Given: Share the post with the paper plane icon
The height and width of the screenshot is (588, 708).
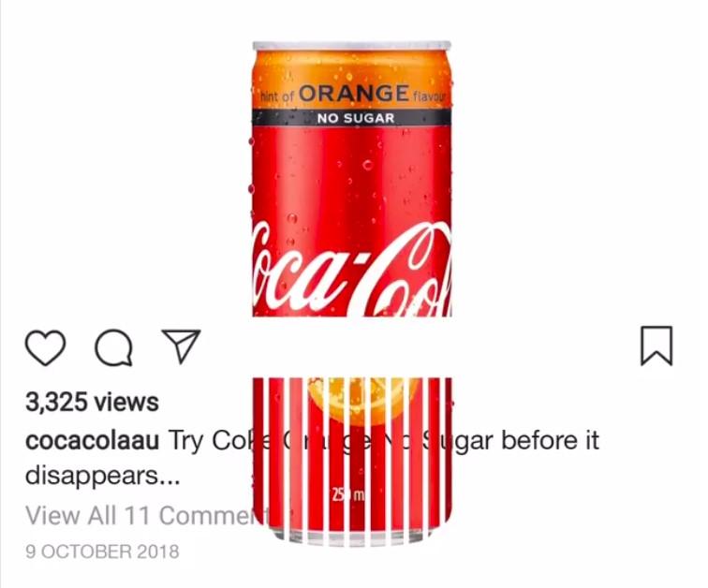Looking at the screenshot, I should point(181,345).
